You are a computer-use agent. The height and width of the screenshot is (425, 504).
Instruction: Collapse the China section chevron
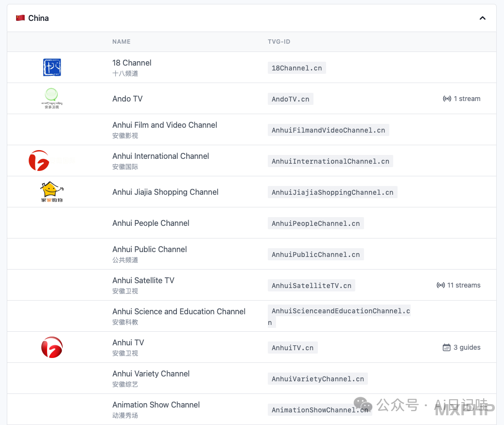pos(482,18)
